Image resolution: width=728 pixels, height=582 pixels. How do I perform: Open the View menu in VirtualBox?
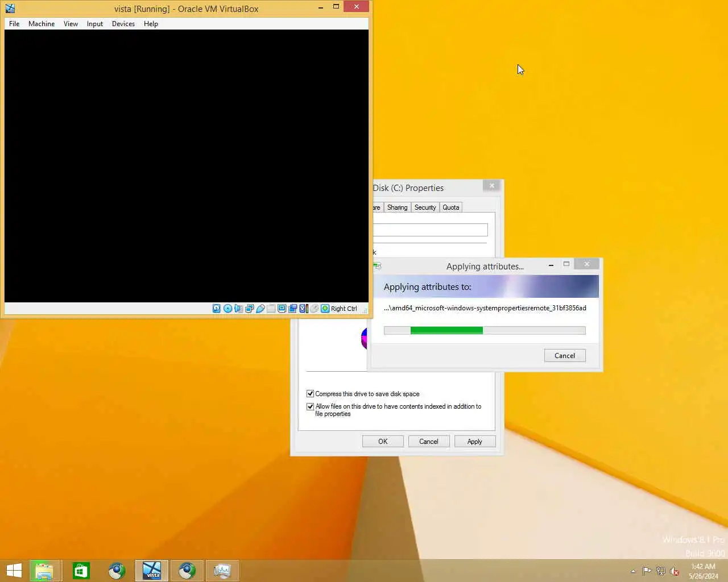pyautogui.click(x=71, y=24)
